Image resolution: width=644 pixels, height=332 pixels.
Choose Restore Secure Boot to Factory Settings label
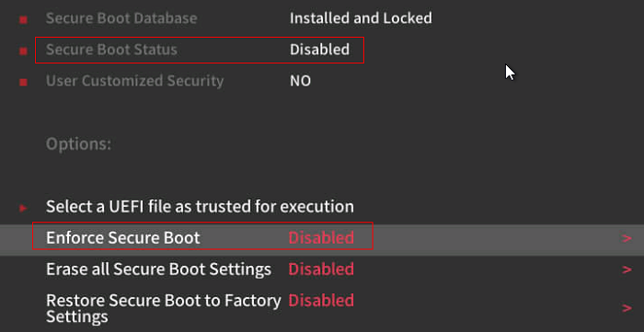coord(164,308)
